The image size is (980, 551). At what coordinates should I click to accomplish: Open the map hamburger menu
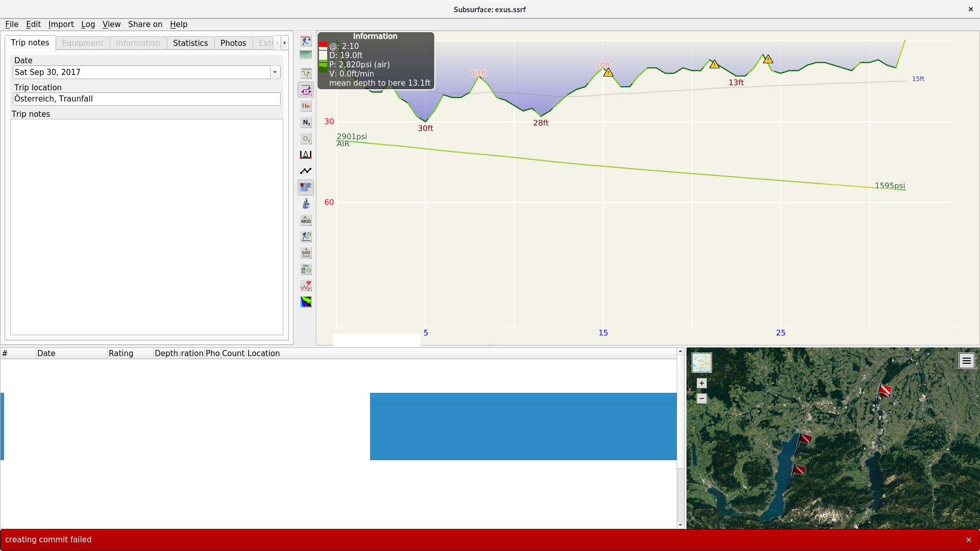point(966,361)
